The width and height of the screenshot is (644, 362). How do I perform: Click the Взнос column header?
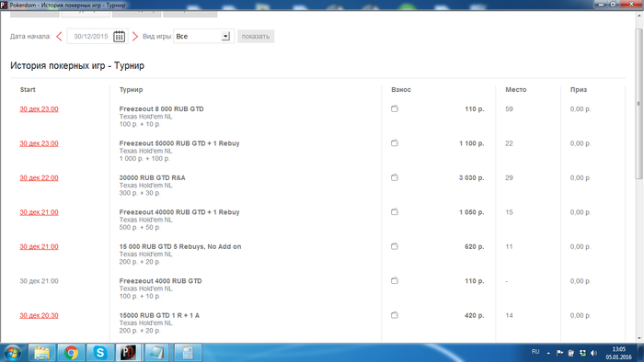click(401, 89)
